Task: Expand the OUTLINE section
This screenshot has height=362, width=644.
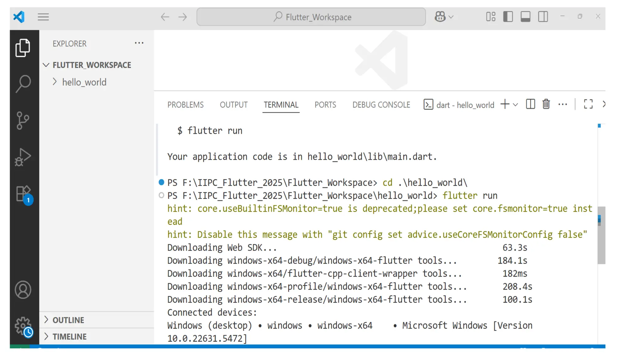Action: pos(68,320)
